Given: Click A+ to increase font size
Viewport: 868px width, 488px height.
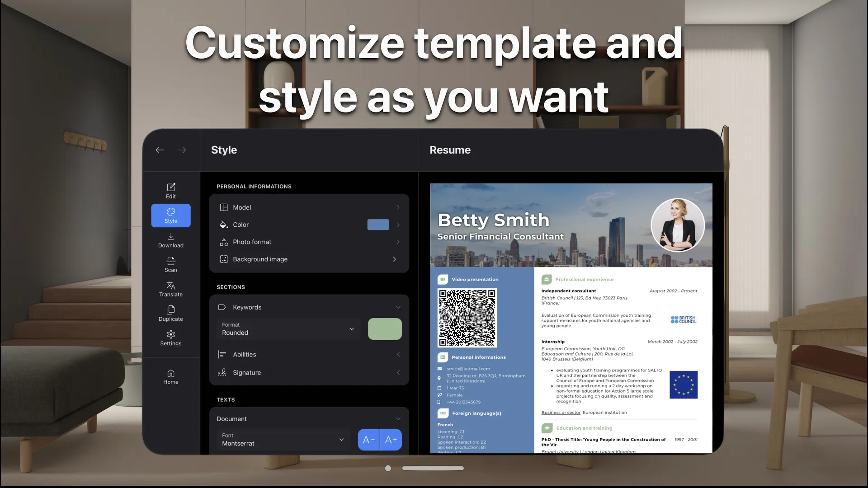Looking at the screenshot, I should [390, 439].
